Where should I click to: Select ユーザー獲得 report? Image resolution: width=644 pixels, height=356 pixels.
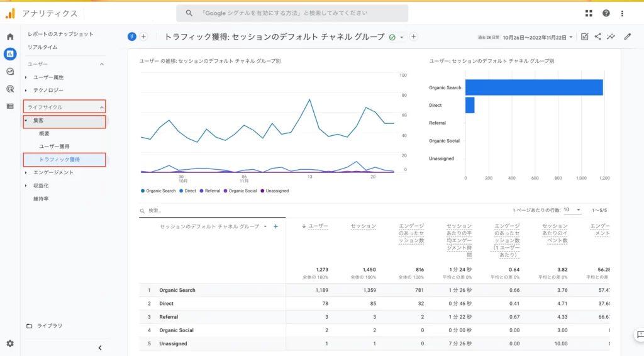[54, 147]
